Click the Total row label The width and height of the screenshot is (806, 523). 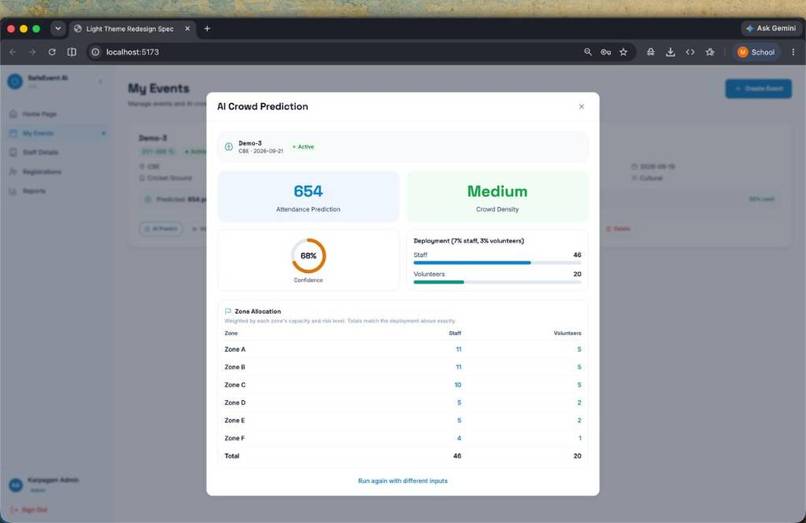[x=232, y=456]
